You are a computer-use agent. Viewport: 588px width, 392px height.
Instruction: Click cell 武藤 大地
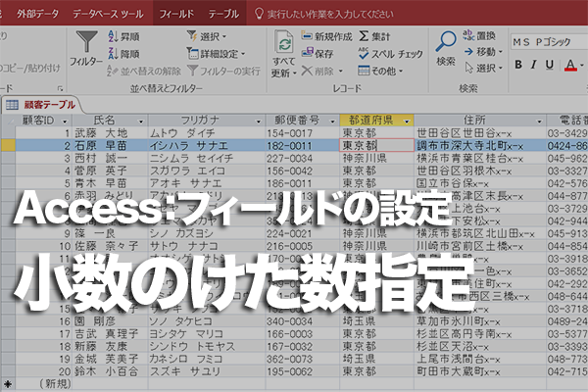point(110,133)
